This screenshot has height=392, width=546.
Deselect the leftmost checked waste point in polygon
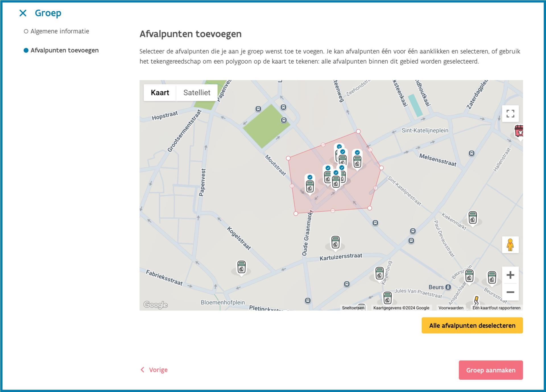310,185
